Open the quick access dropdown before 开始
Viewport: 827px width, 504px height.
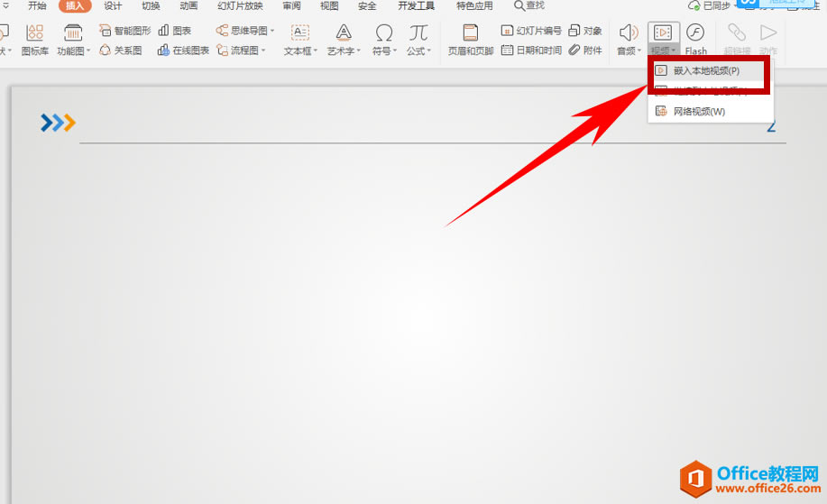5,5
